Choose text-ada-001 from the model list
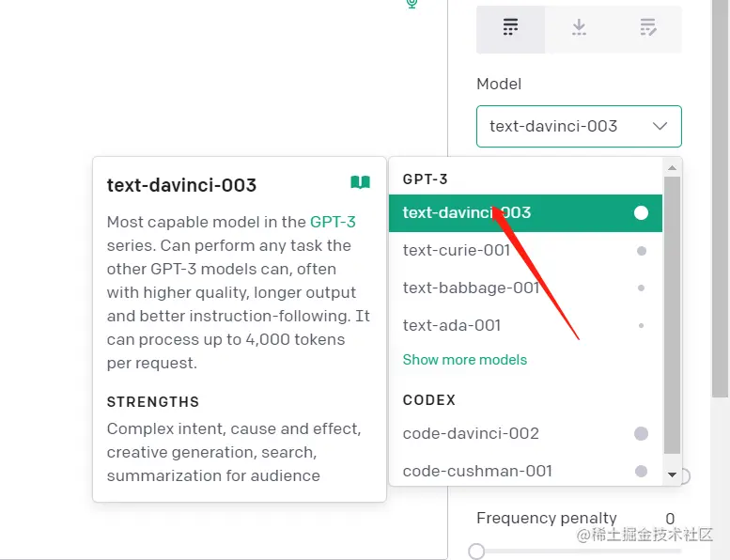730x560 pixels. pyautogui.click(x=525, y=325)
